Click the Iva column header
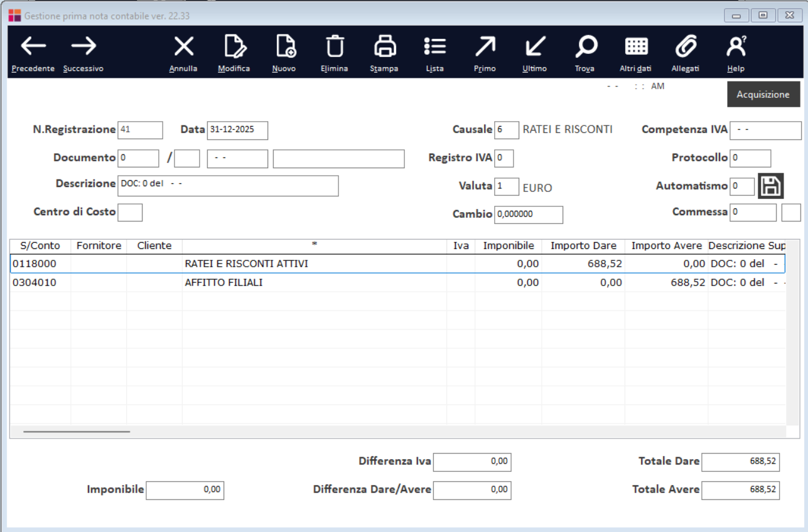The image size is (808, 532). [461, 246]
